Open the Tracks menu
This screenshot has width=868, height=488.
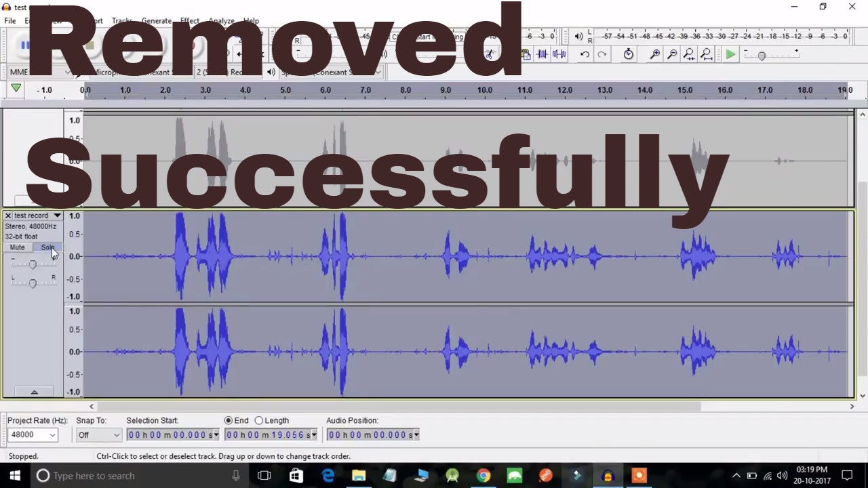click(122, 21)
